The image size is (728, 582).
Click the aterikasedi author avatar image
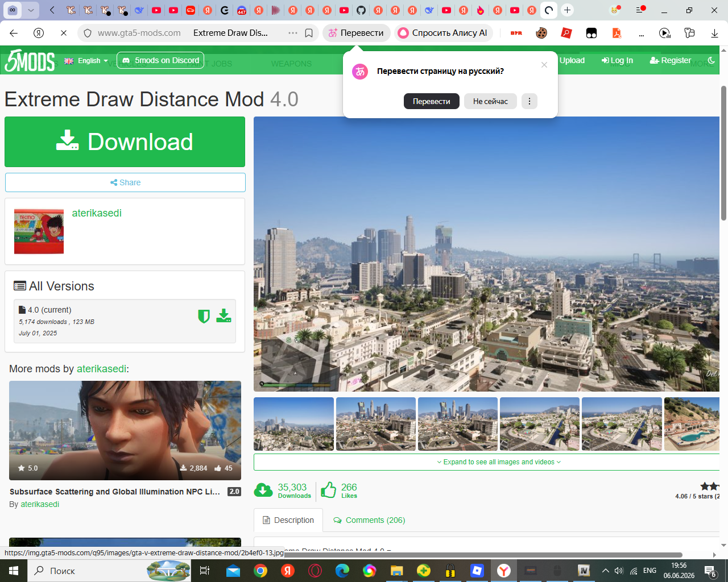pos(39,231)
